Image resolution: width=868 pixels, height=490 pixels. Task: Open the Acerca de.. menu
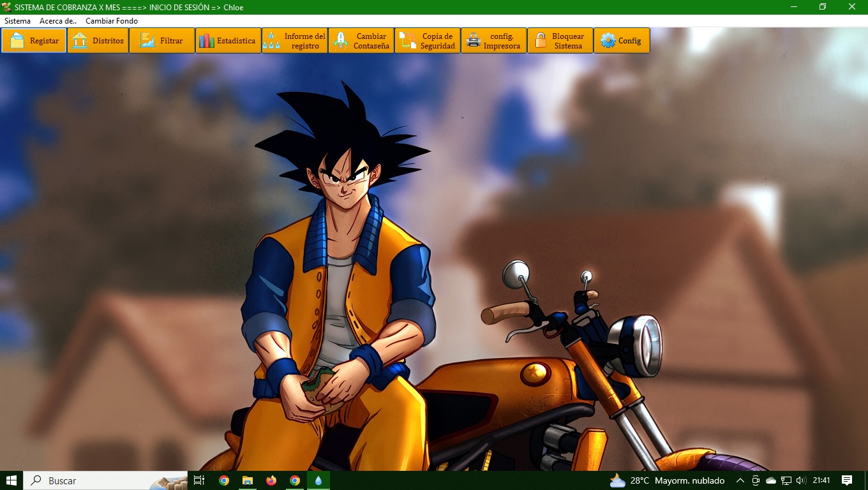(58, 21)
